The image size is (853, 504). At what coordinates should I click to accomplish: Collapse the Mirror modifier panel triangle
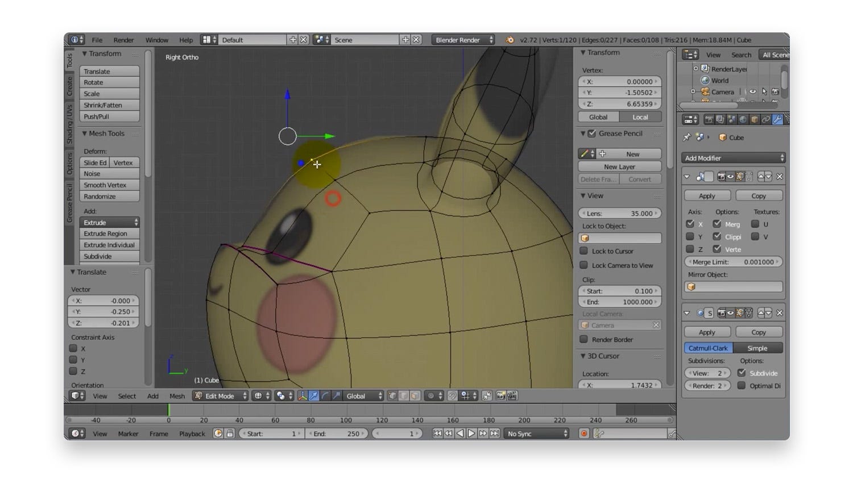coord(687,177)
